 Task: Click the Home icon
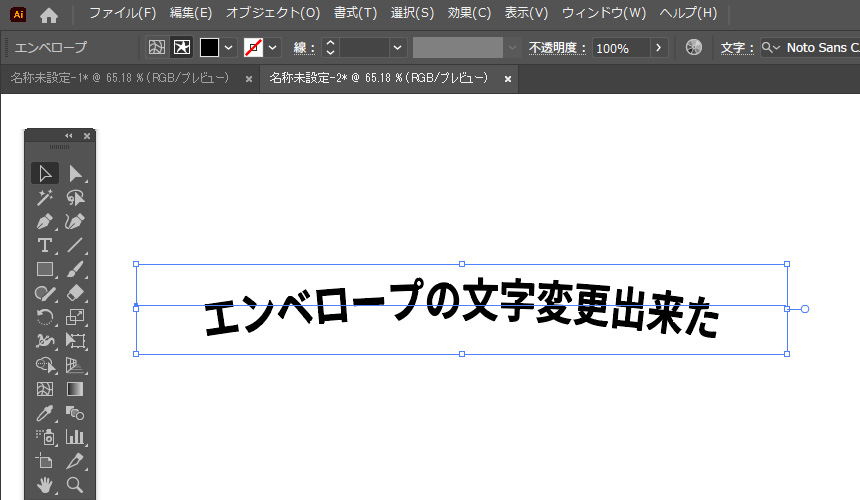point(49,14)
